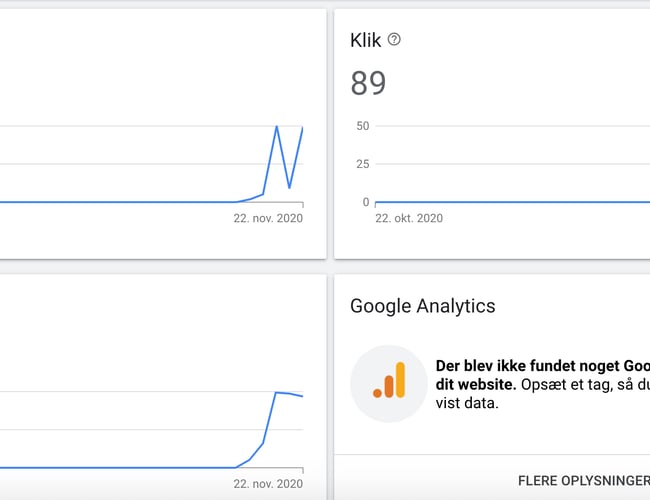Click the 25 value on Klik axis
The width and height of the screenshot is (650, 500).
pos(362,164)
